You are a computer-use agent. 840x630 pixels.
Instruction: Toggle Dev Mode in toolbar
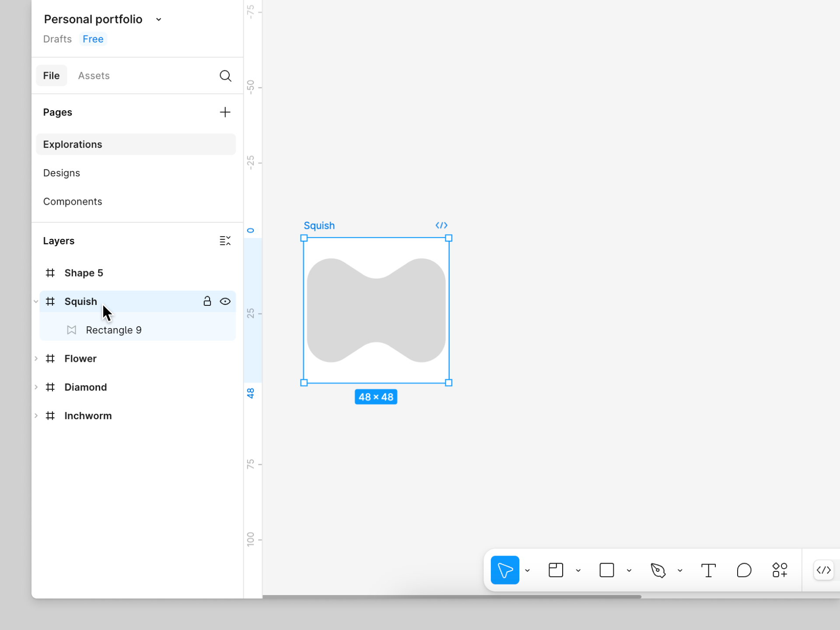823,570
